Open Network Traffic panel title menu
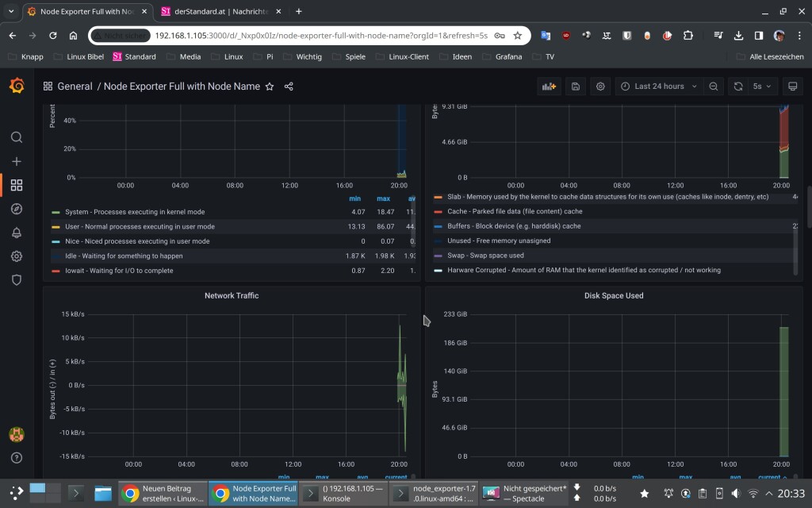The height and width of the screenshot is (508, 812). [x=232, y=295]
